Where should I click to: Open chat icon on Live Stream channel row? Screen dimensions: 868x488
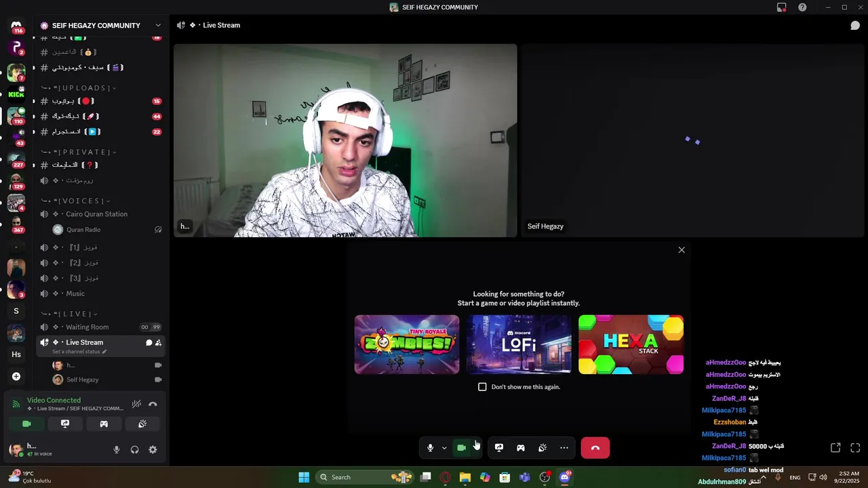point(149,343)
